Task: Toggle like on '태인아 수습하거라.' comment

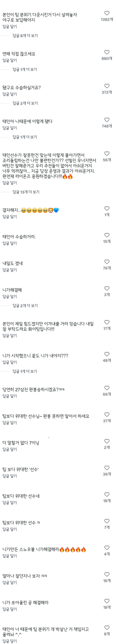Action: [107, 235]
